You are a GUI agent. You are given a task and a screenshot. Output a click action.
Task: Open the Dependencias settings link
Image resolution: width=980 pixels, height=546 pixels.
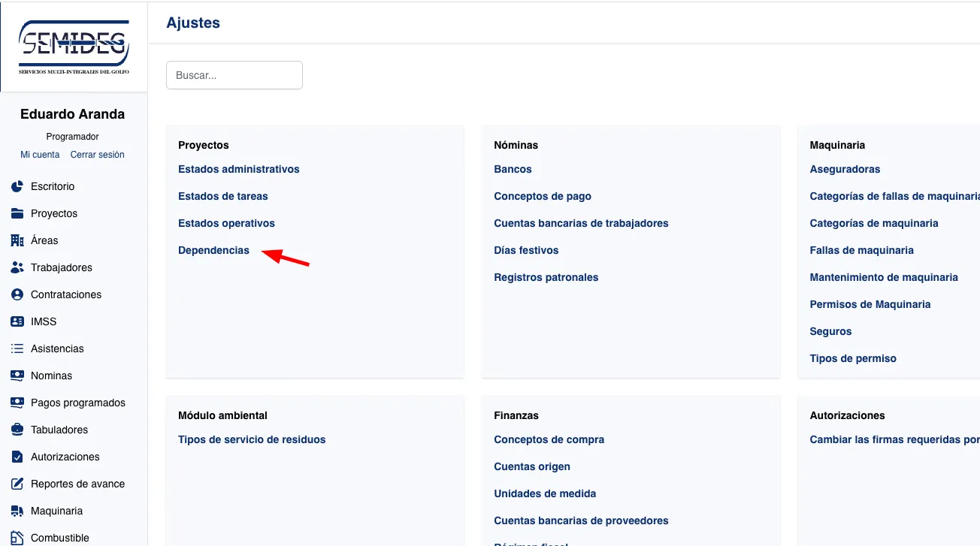click(213, 250)
